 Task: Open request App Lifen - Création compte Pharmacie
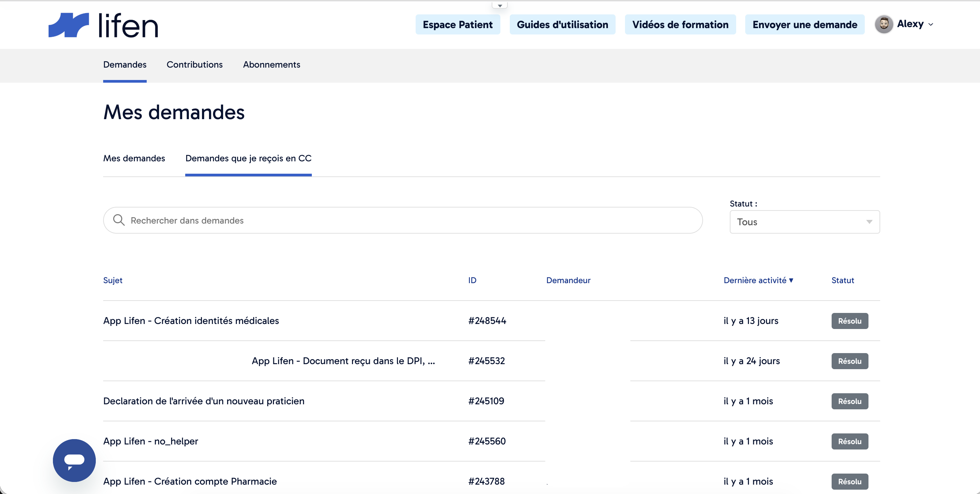190,481
